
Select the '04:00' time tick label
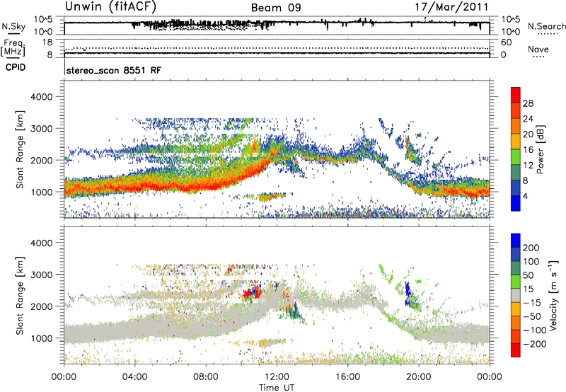point(134,377)
